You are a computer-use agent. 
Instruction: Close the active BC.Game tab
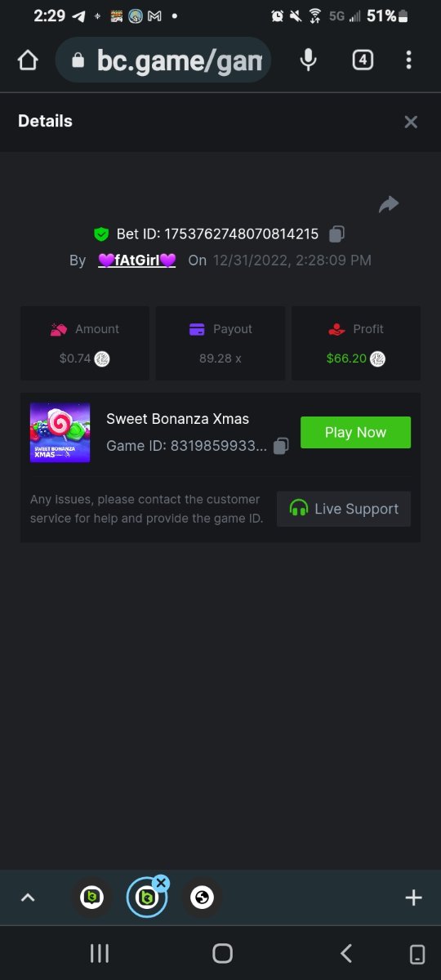point(161,882)
